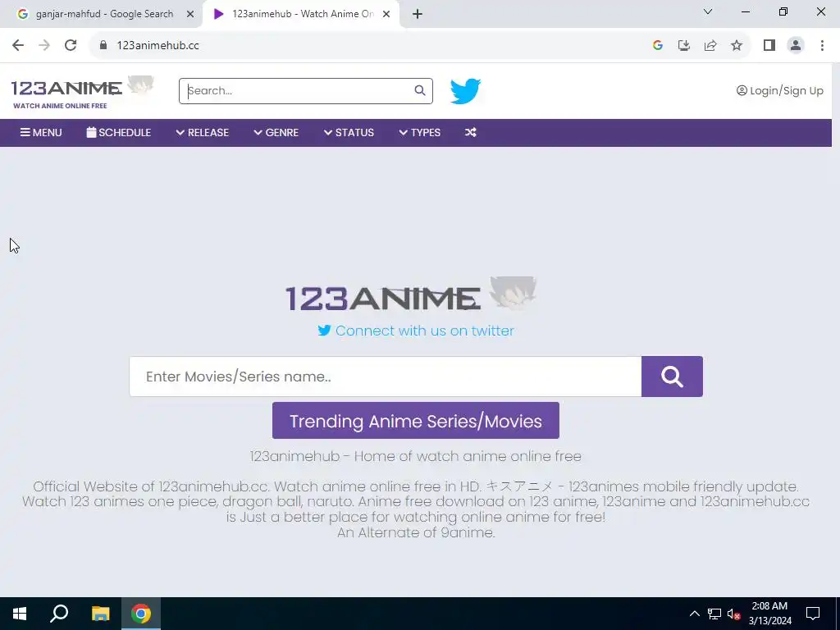Image resolution: width=840 pixels, height=630 pixels.
Task: Open a new browser tab
Action: tap(418, 14)
